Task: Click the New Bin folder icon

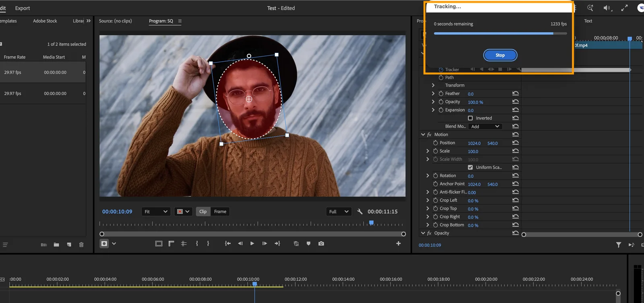Action: (56, 245)
